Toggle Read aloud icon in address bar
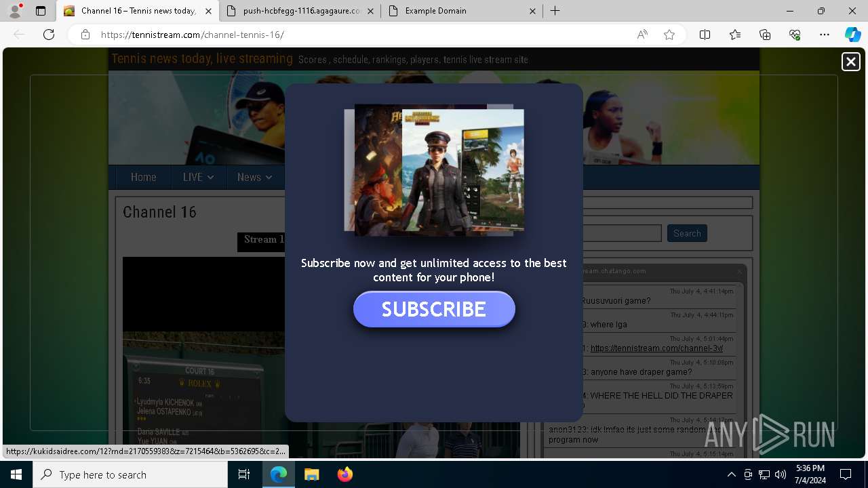Viewport: 868px width, 488px height. tap(642, 35)
